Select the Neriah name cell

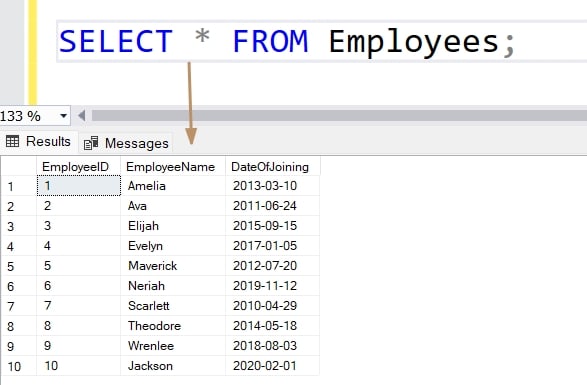point(173,286)
